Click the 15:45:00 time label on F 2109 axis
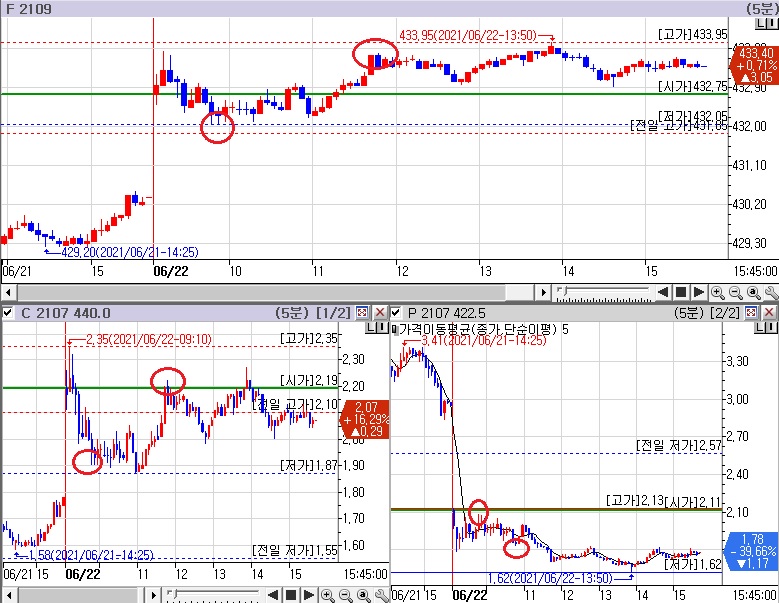 755,271
